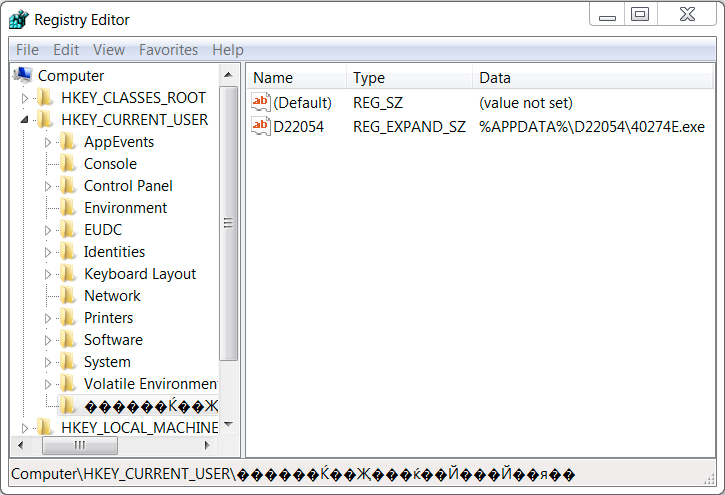This screenshot has height=495, width=725.
Task: Click the Data column header
Action: (593, 78)
